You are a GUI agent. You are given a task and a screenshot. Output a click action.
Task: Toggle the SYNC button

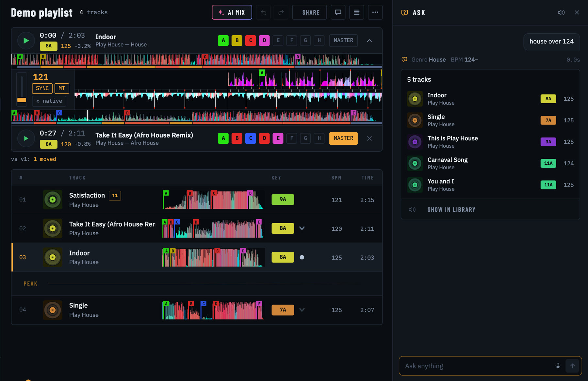click(42, 88)
